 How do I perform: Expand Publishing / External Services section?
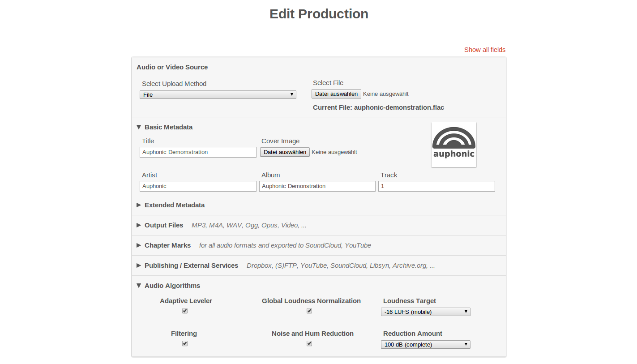188,266
